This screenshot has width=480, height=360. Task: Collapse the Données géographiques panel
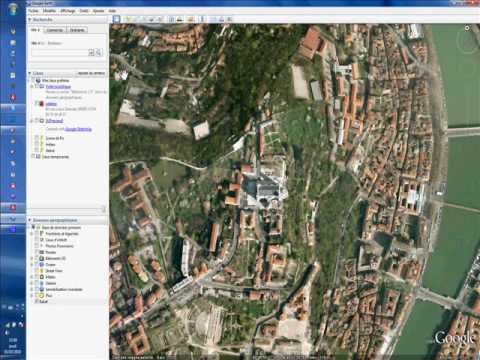[30, 220]
